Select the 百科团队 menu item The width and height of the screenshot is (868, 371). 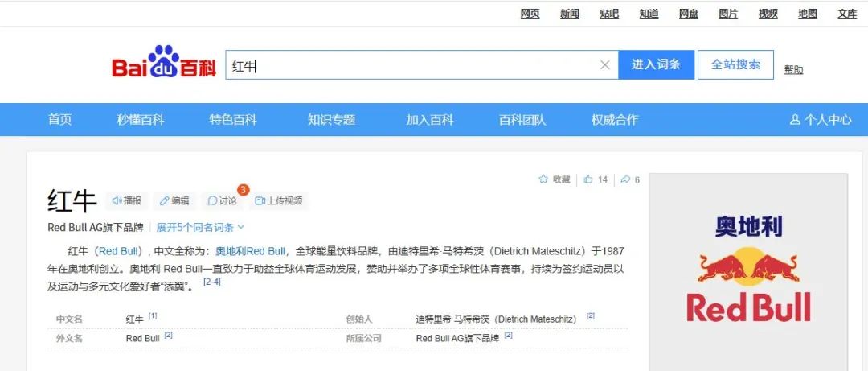[522, 119]
